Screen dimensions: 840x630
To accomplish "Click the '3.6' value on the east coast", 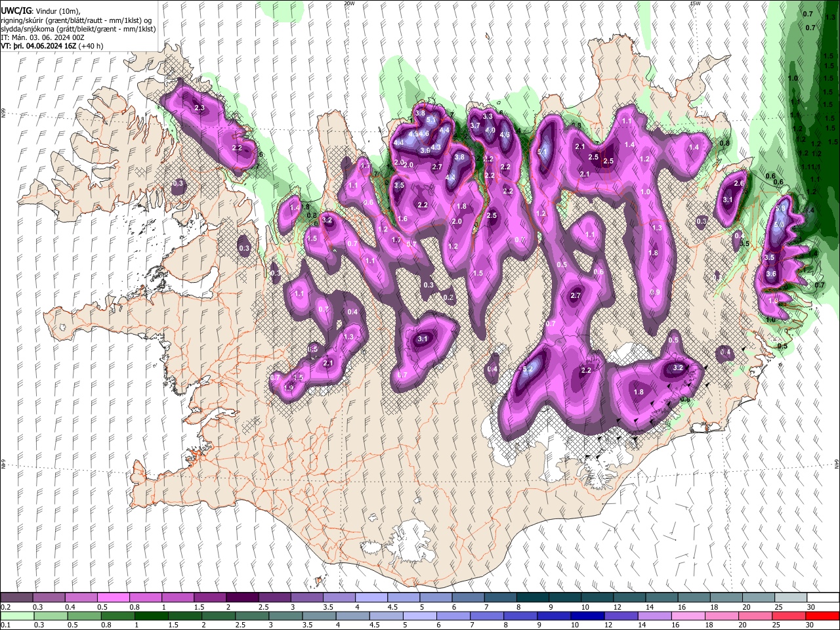I will (x=771, y=274).
